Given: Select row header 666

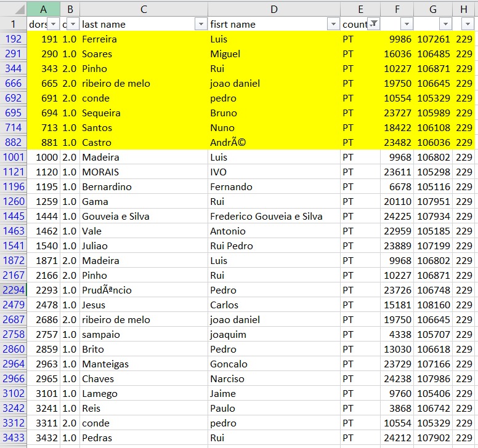Looking at the screenshot, I should [x=13, y=84].
